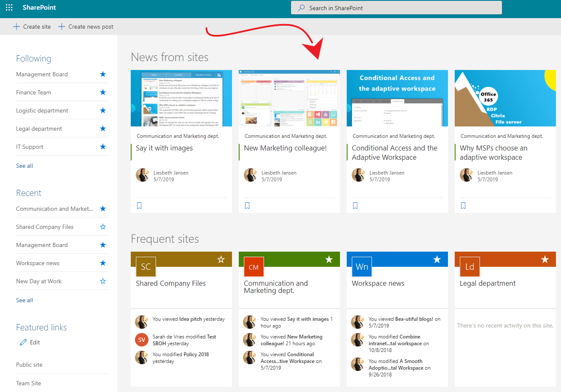Follow the Shared Company Files frequent site card

coord(221,260)
